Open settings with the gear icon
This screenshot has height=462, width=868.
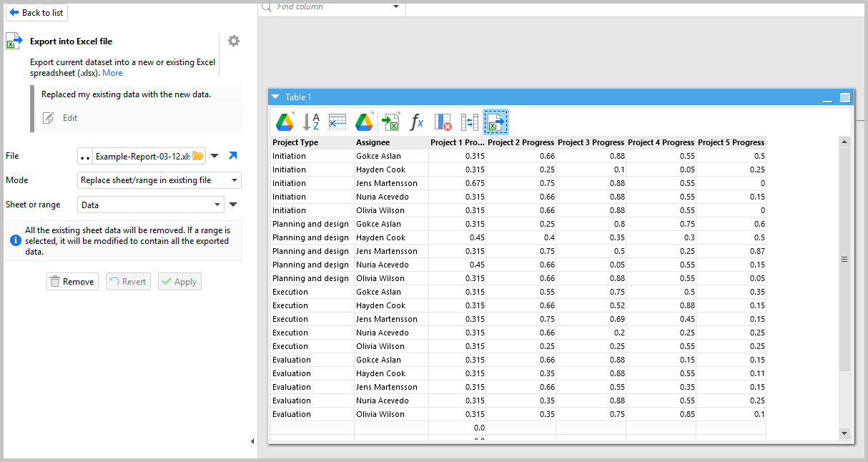tap(234, 41)
